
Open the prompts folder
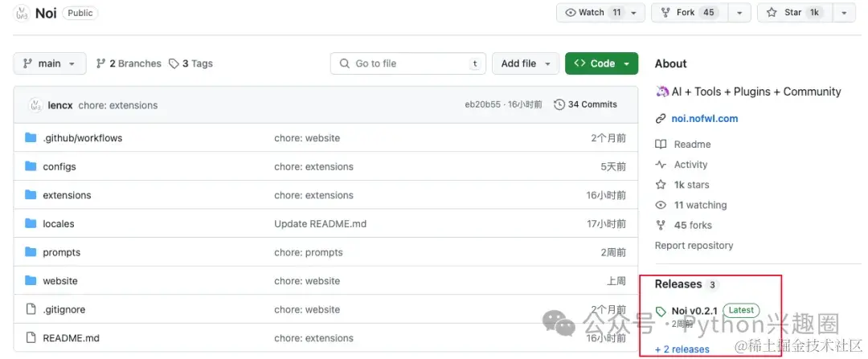(61, 253)
